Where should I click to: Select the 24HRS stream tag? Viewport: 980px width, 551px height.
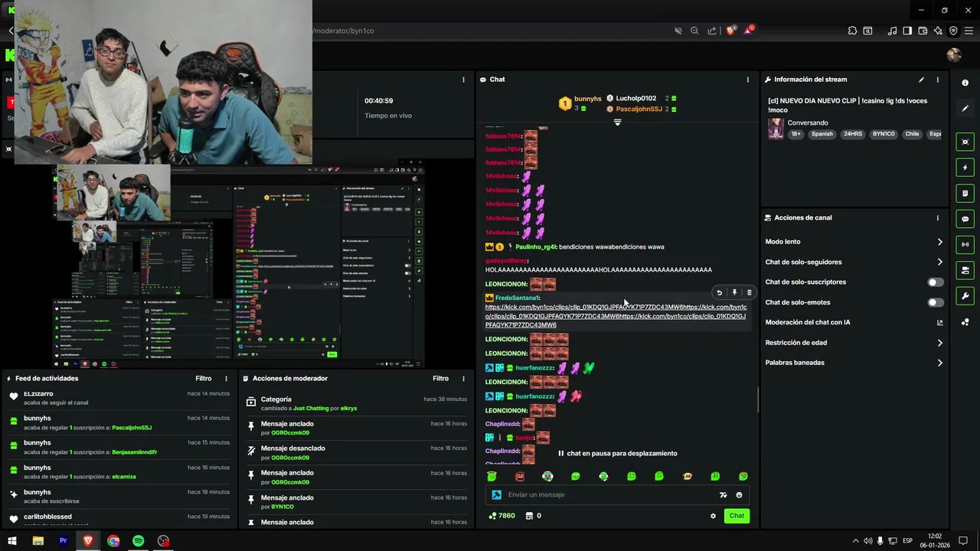pos(852,134)
